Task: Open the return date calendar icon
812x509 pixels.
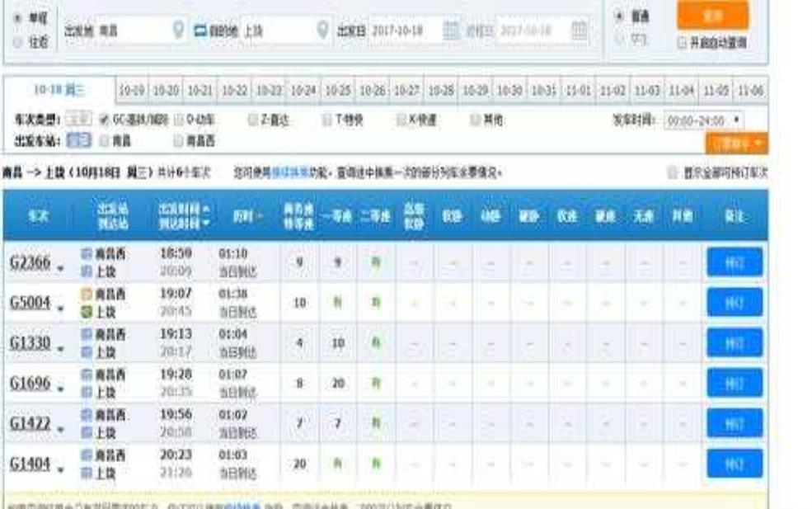Action: (x=580, y=30)
